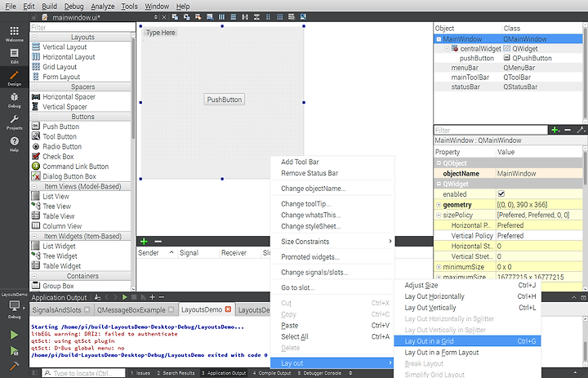
Task: Select Add Tool Bar menu entry
Action: [332, 162]
